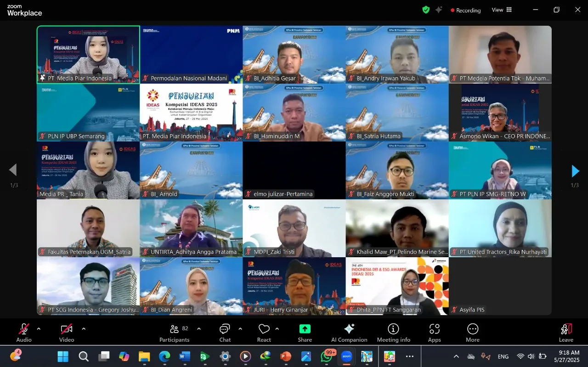Select the Permodalan Nasional Madani tile
This screenshot has height=367, width=588.
point(191,55)
